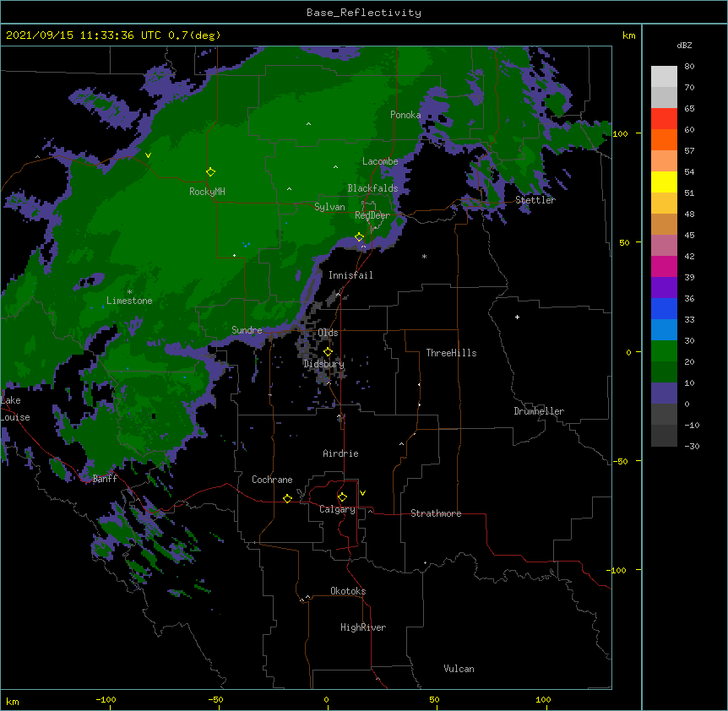Click the Sundre label

pos(247,330)
